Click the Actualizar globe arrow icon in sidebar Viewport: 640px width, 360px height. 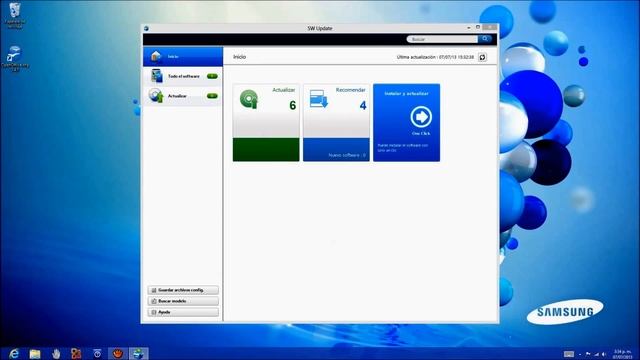coord(156,96)
